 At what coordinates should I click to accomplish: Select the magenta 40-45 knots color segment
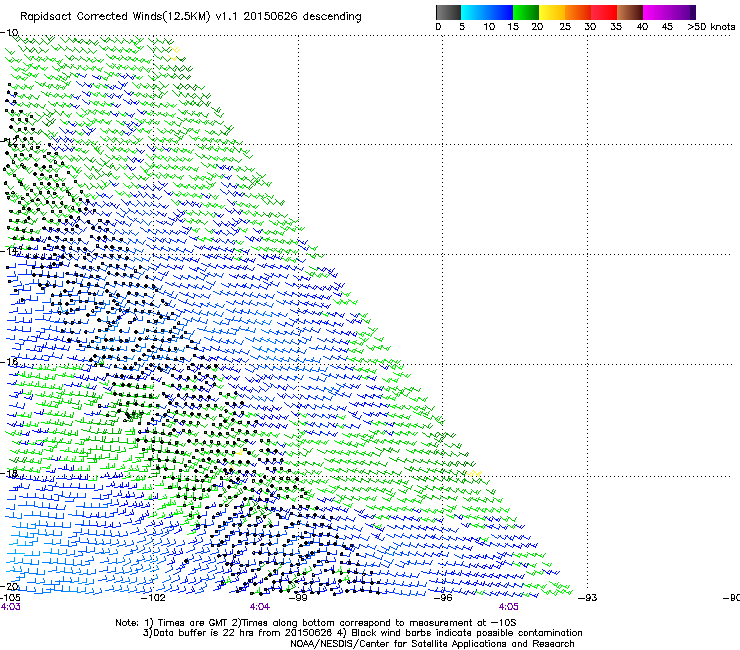656,12
